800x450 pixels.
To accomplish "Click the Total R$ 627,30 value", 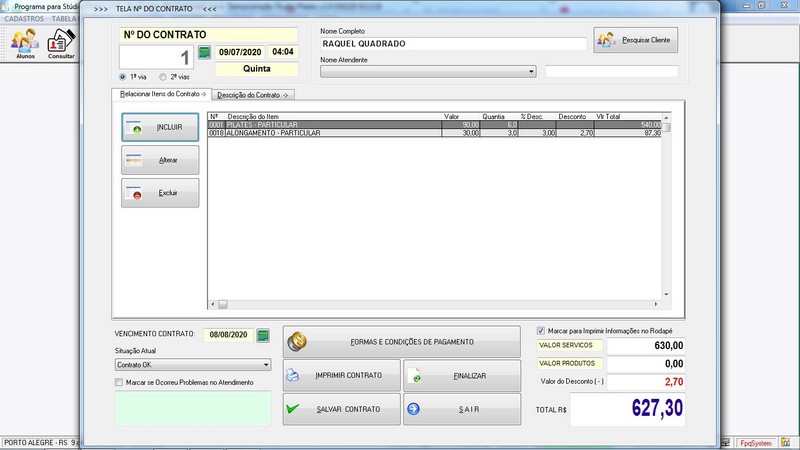I will tap(628, 409).
